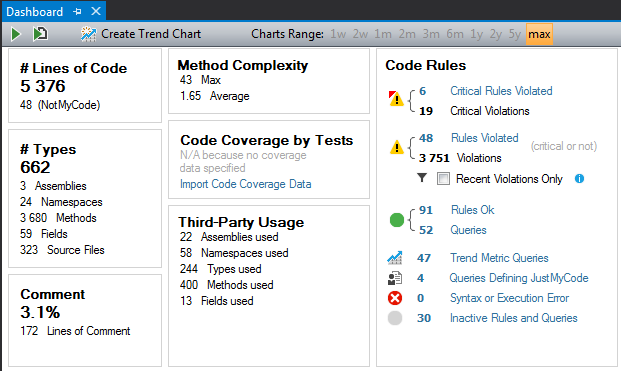Set charts range to 1w

point(338,34)
